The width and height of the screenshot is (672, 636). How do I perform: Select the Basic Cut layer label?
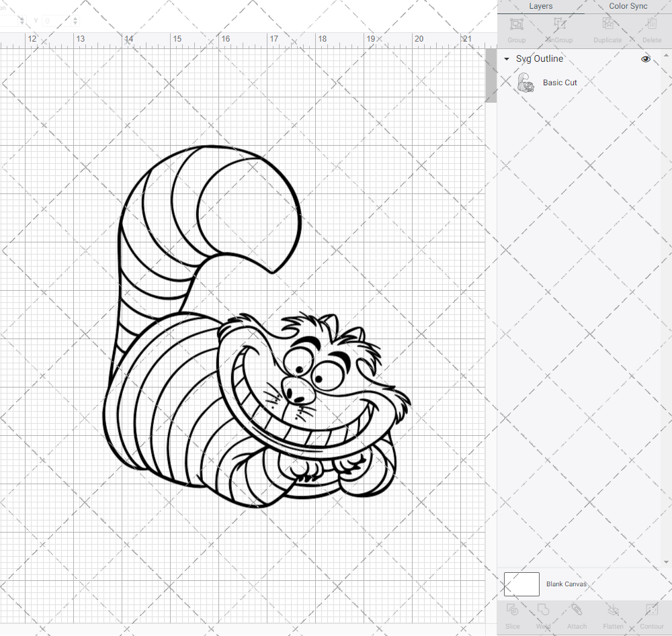pos(560,83)
